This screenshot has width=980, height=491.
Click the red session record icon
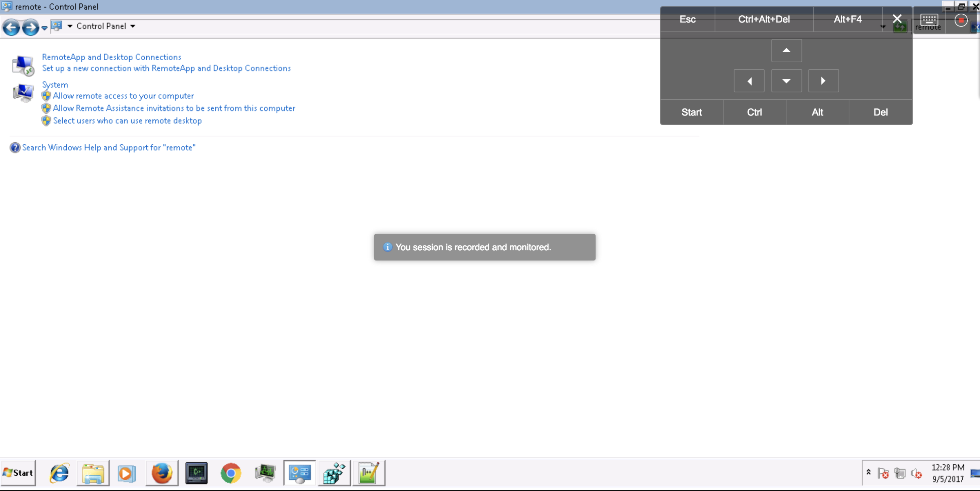coord(961,20)
